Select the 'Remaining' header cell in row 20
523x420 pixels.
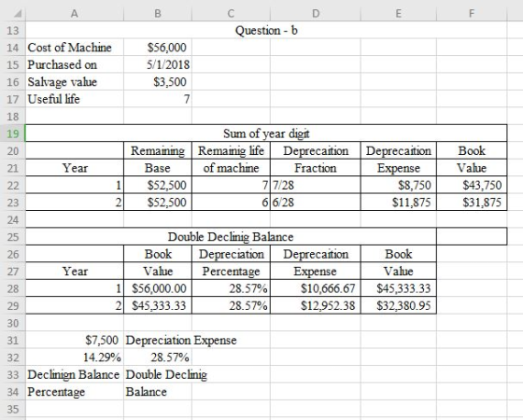point(158,150)
